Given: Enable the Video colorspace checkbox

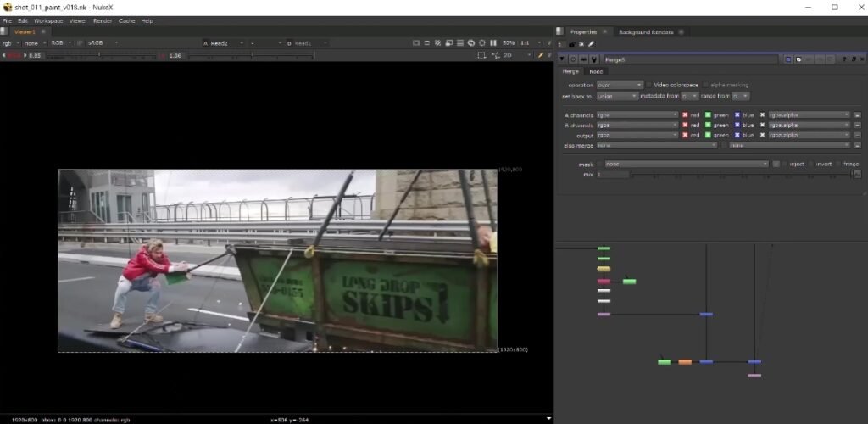Looking at the screenshot, I should [648, 85].
